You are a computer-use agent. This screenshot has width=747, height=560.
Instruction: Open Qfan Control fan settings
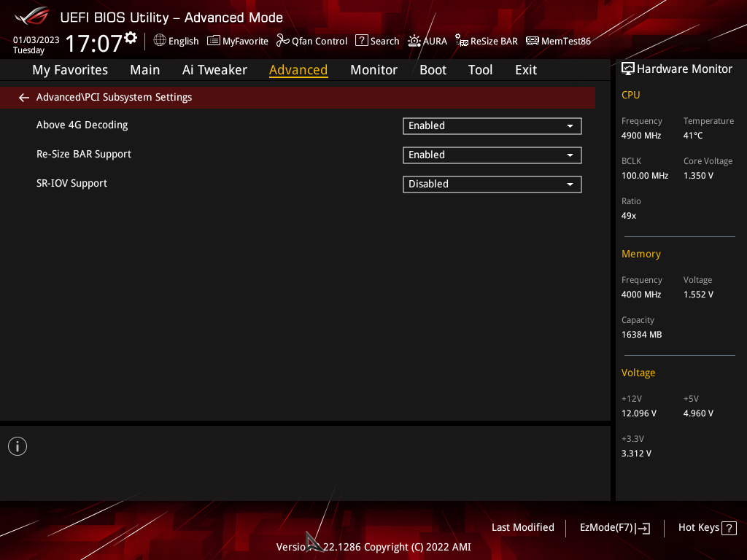point(311,41)
